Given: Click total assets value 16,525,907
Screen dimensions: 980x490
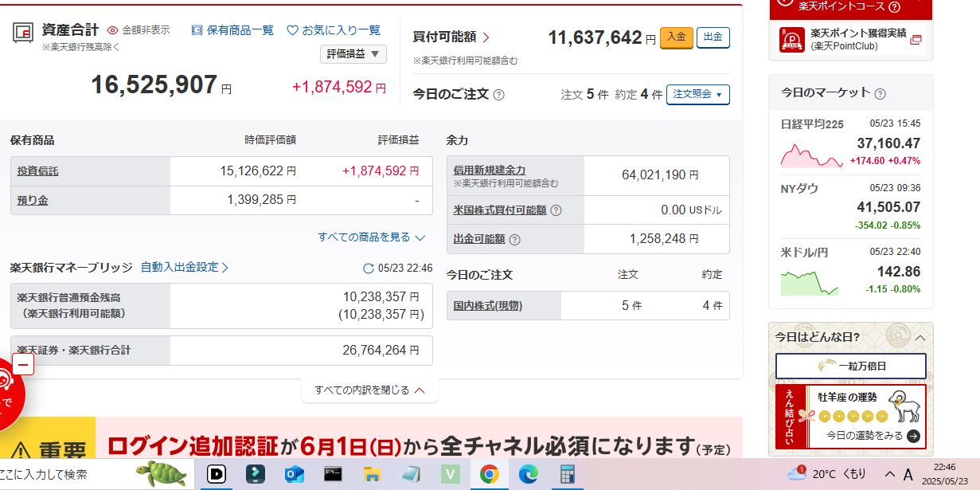Looking at the screenshot, I should pos(154,84).
